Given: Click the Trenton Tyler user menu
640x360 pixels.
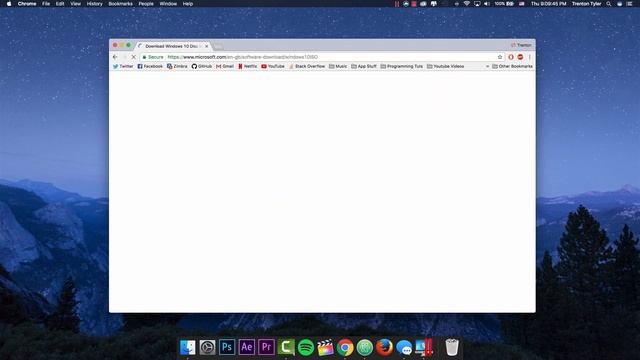Looking at the screenshot, I should (587, 4).
